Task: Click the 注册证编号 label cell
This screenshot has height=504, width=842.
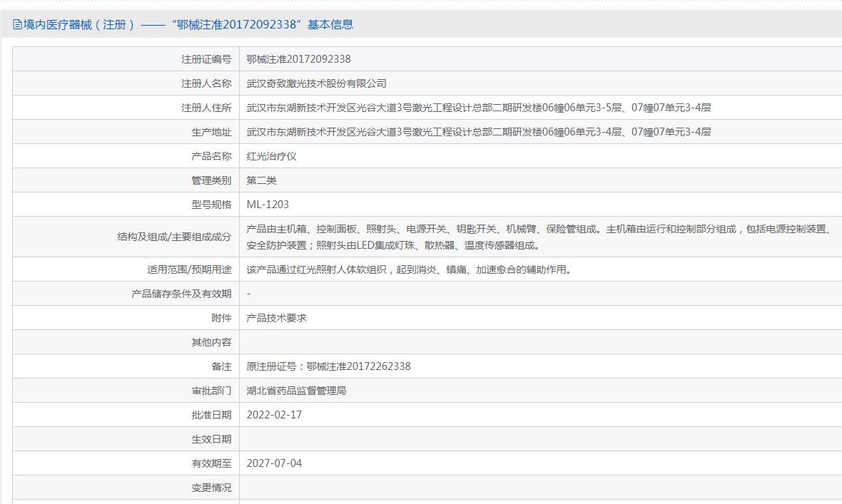Action: point(126,59)
